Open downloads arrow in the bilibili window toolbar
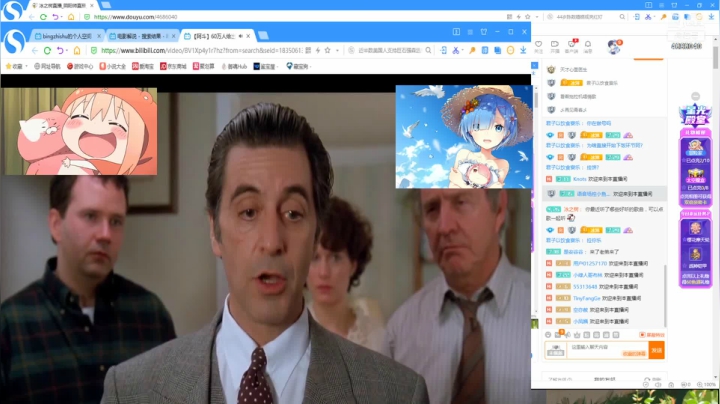Viewport: 720px width, 404px height. click(x=523, y=50)
